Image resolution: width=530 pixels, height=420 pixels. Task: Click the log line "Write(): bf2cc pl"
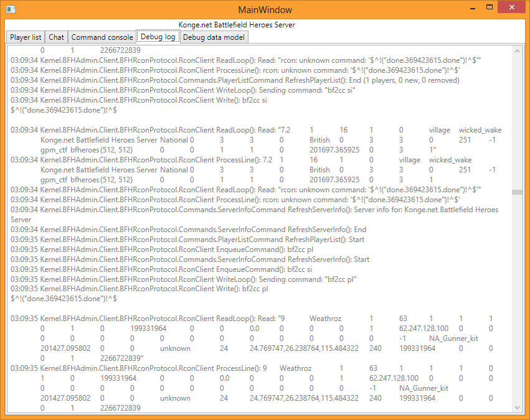140,289
